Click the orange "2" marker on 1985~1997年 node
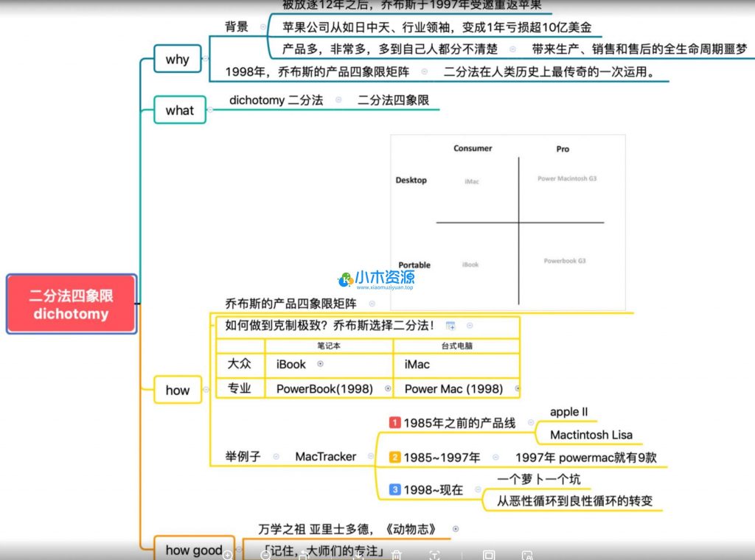Image resolution: width=755 pixels, height=560 pixels. [395, 457]
